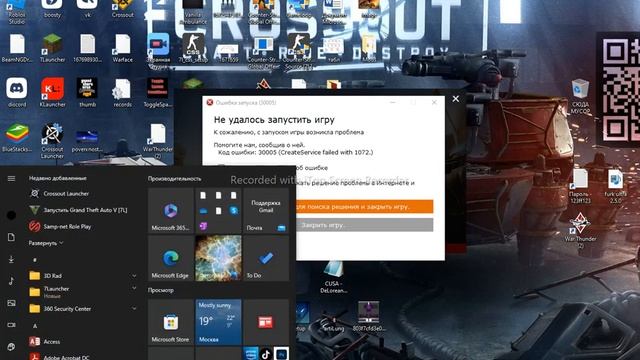Close the launcher window with white X
Screen dimensions: 640x360
coord(456,99)
